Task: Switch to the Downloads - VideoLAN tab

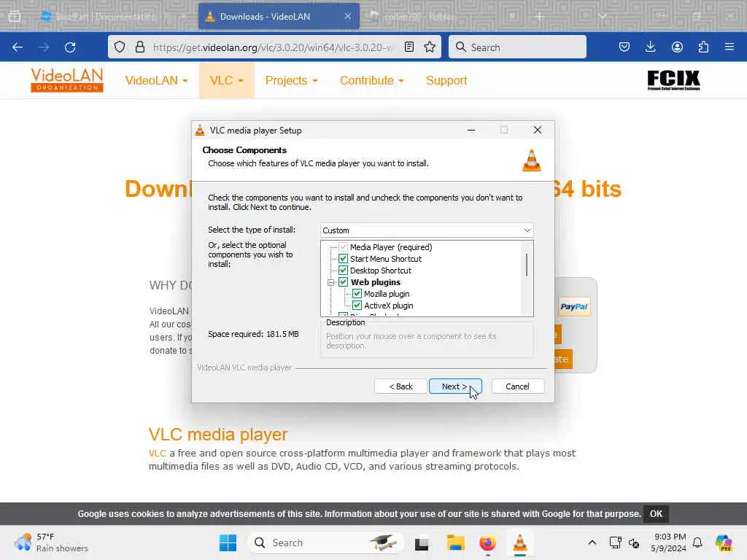Action: tap(279, 17)
